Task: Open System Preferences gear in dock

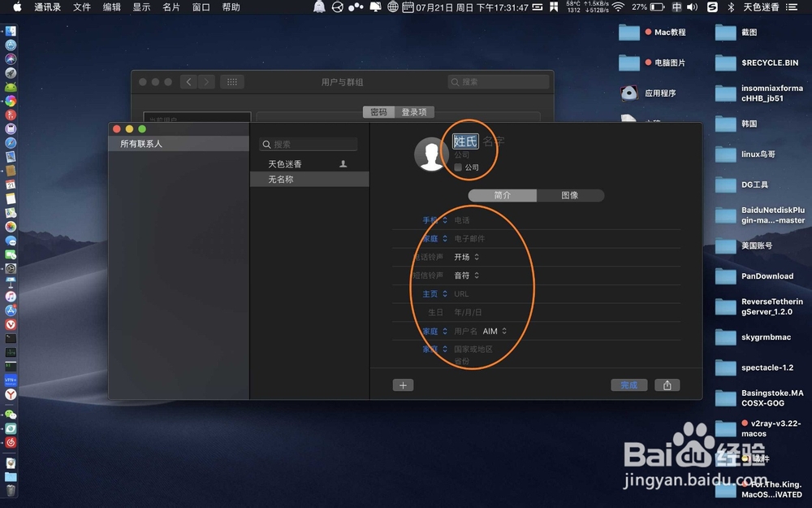Action: point(11,268)
